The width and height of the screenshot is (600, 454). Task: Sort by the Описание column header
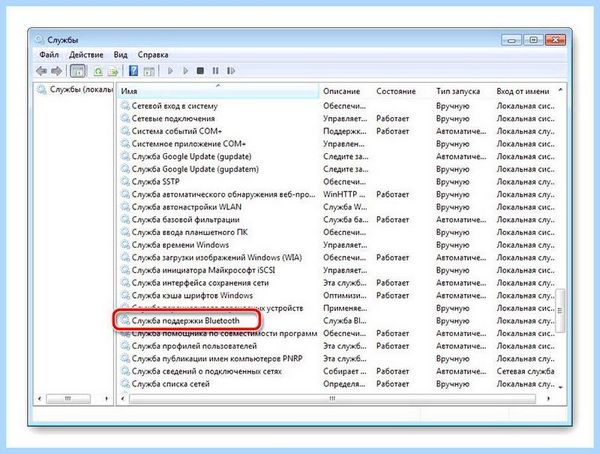[342, 91]
